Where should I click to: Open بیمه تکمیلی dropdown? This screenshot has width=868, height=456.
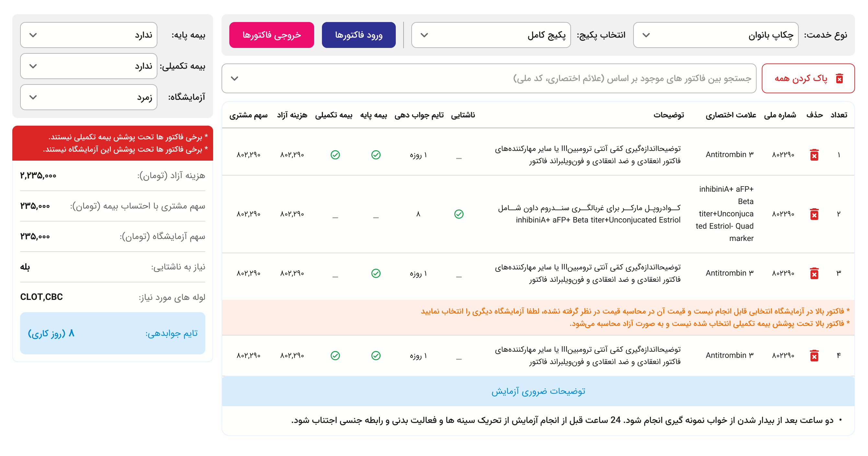[x=89, y=66]
